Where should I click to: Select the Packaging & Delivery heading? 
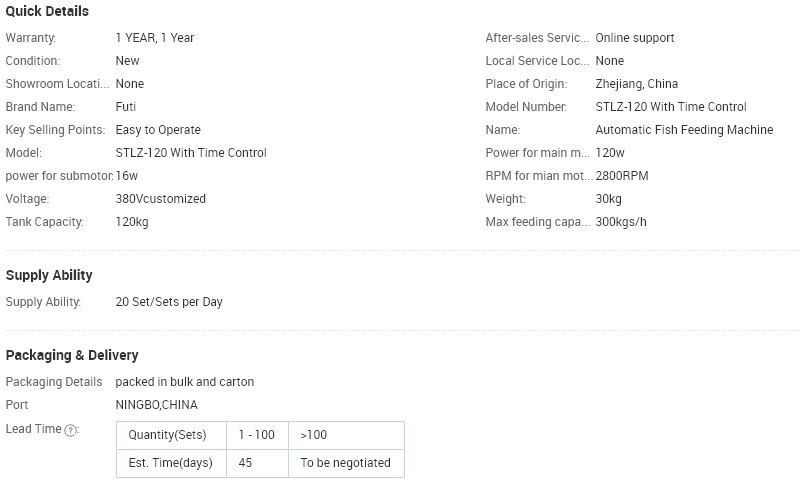point(72,355)
